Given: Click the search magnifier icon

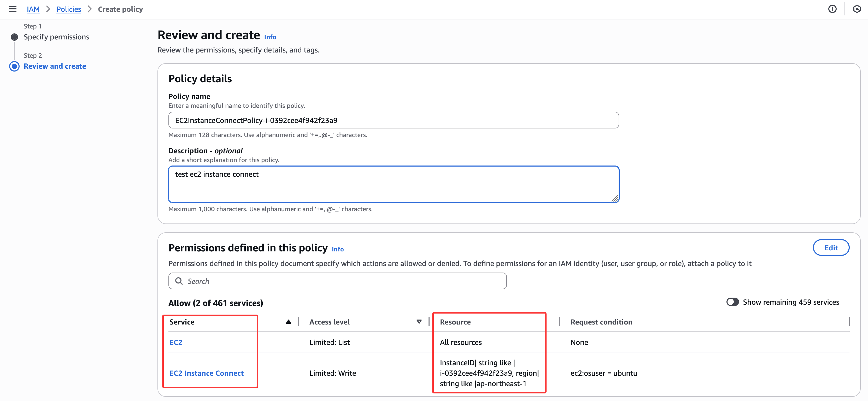Looking at the screenshot, I should (179, 281).
